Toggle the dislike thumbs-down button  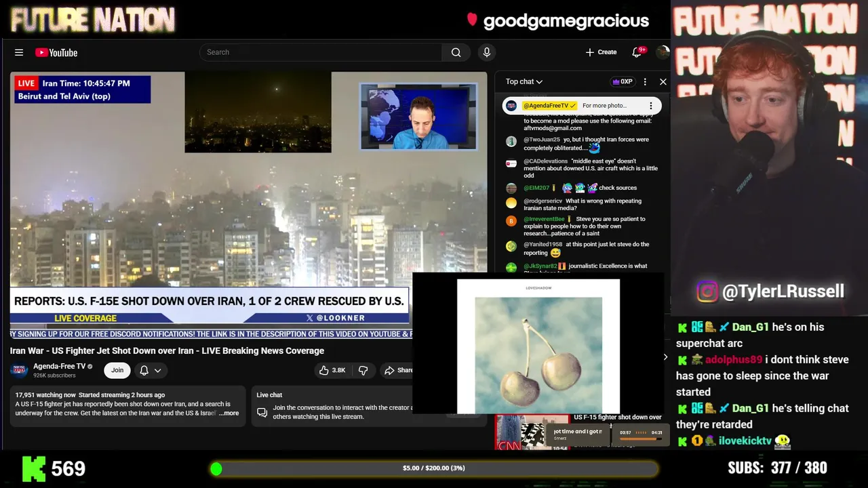363,370
